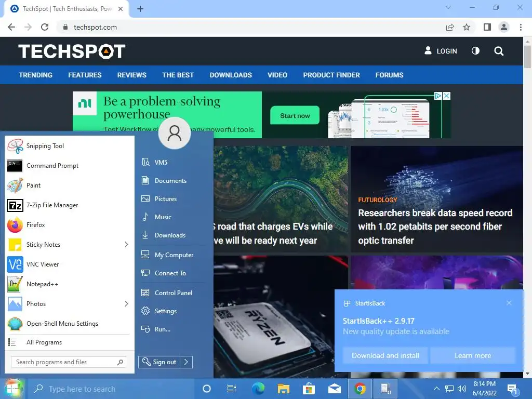Reload the TechSpot page
This screenshot has height=399, width=532.
point(45,27)
